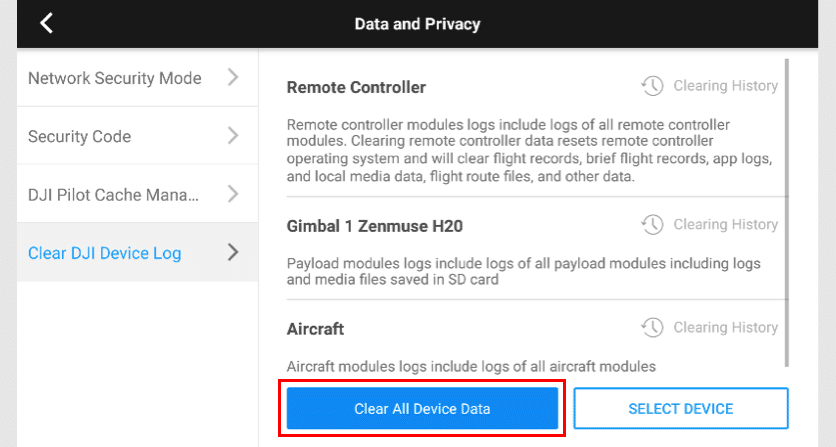Image resolution: width=836 pixels, height=447 pixels.
Task: Go back using the top-left arrow
Action: 46,24
